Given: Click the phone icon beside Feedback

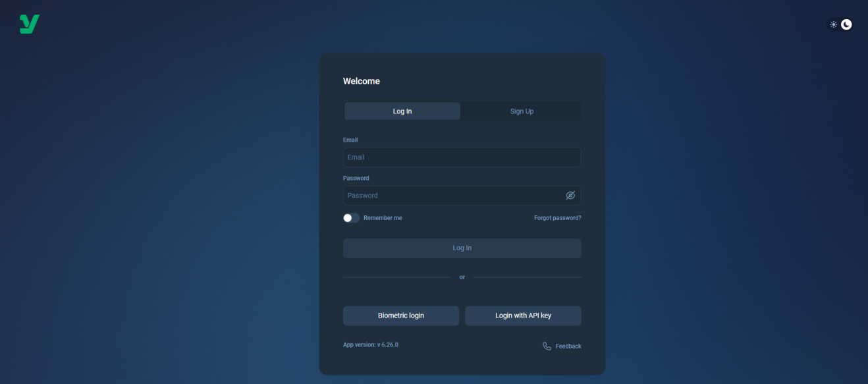Looking at the screenshot, I should point(547,346).
